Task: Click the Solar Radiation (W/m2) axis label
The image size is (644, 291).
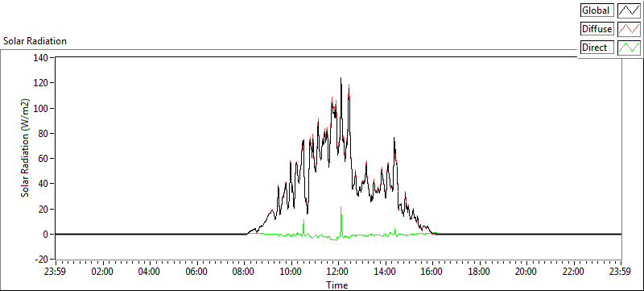Action: tap(25, 148)
